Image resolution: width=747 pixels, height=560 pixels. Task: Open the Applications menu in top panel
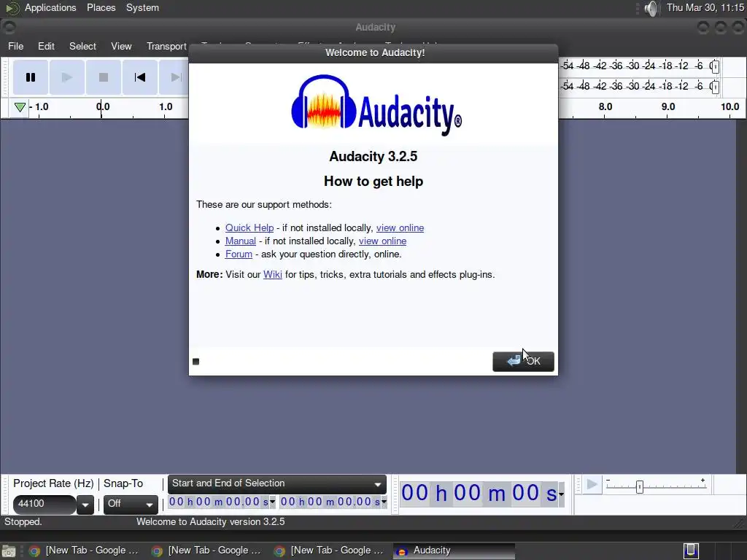50,7
